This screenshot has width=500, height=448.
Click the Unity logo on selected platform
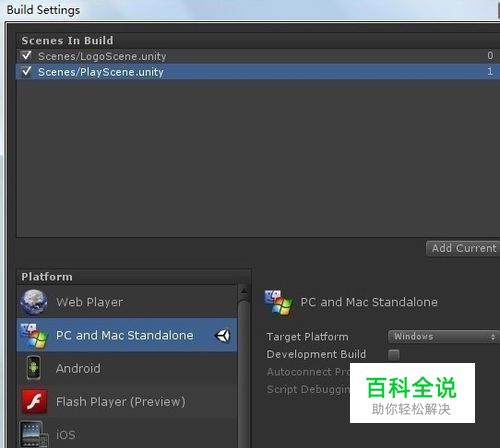(222, 336)
